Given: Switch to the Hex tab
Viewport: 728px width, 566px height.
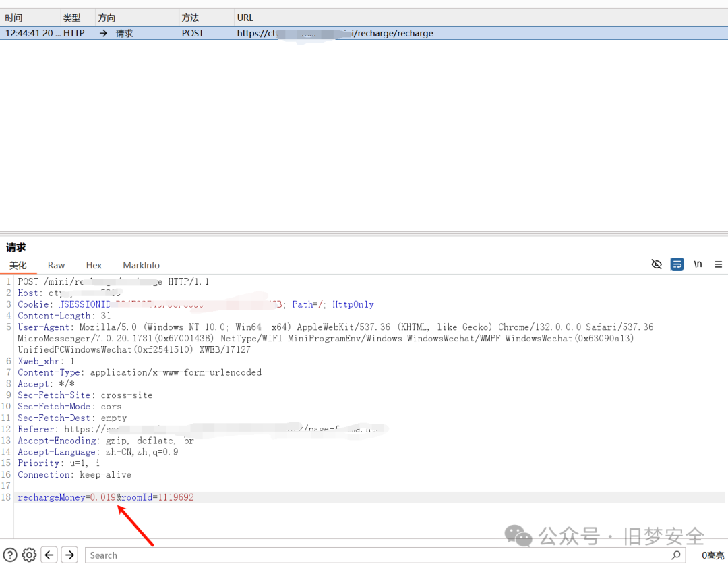Looking at the screenshot, I should click(x=94, y=265).
